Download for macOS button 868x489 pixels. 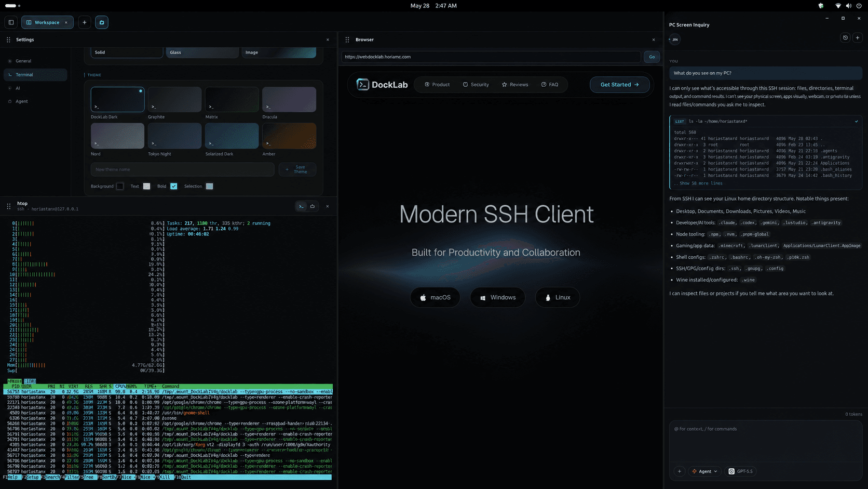[435, 298]
